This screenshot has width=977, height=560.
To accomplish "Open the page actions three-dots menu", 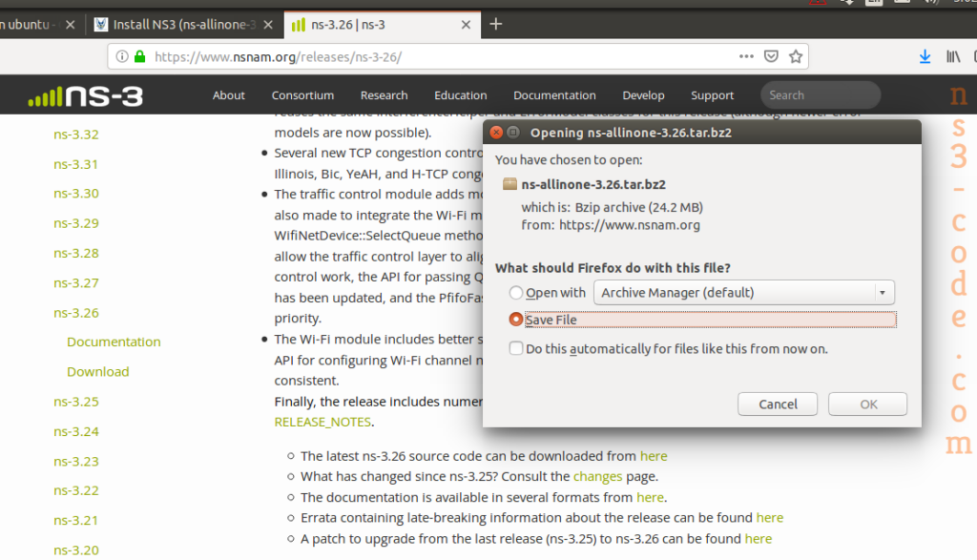I will coord(746,56).
